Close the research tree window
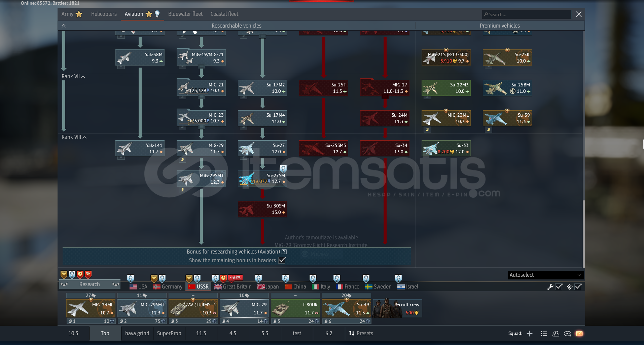 click(x=579, y=14)
